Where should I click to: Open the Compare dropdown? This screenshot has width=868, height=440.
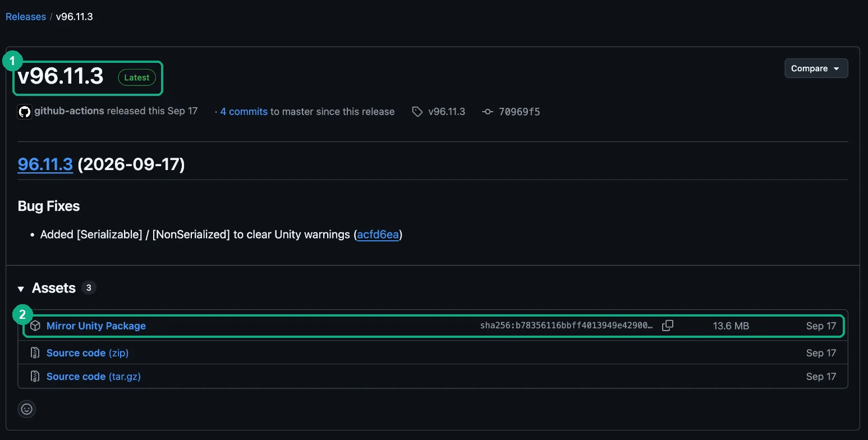[x=816, y=68]
